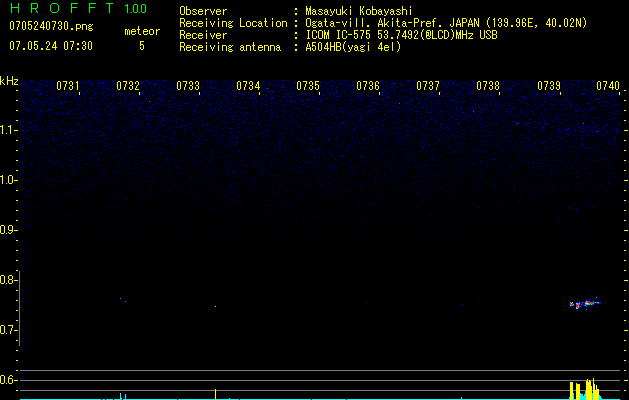Click the small echo dot after 0733
629x400 pixels.
point(215,306)
